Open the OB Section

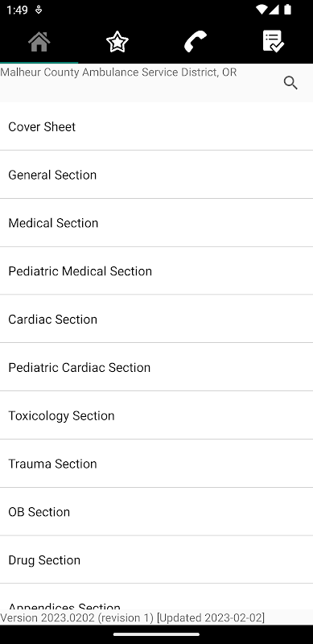[156, 511]
